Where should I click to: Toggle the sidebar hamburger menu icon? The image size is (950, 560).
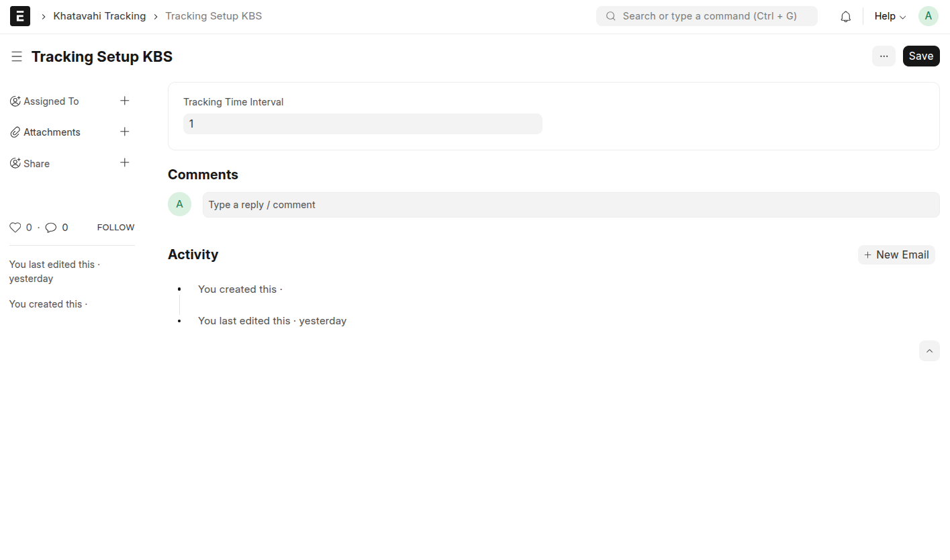17,57
